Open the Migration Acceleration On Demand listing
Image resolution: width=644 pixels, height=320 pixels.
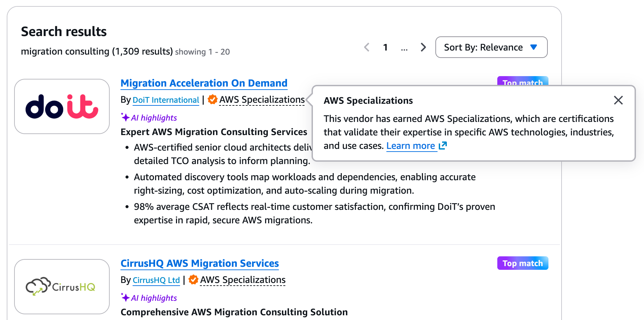coord(204,83)
